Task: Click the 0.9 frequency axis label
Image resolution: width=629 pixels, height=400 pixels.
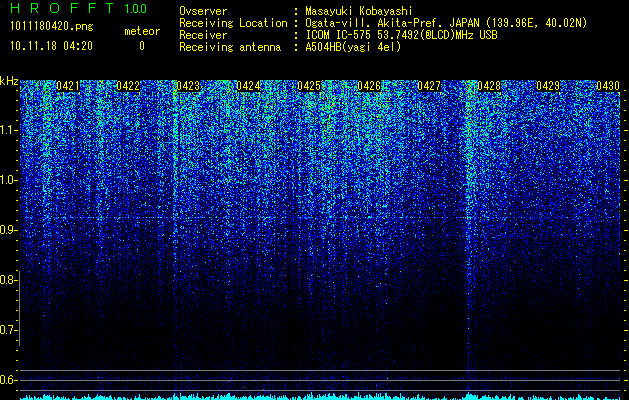Action: point(7,230)
